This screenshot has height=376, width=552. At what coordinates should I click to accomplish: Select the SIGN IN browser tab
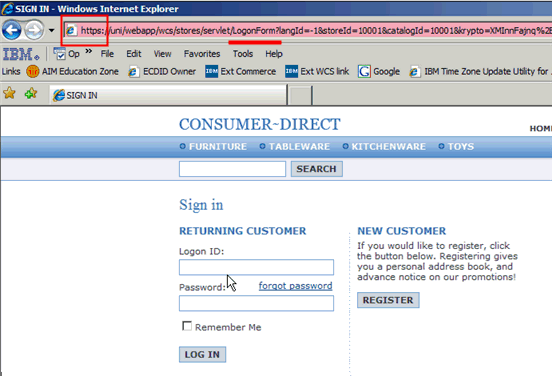168,95
